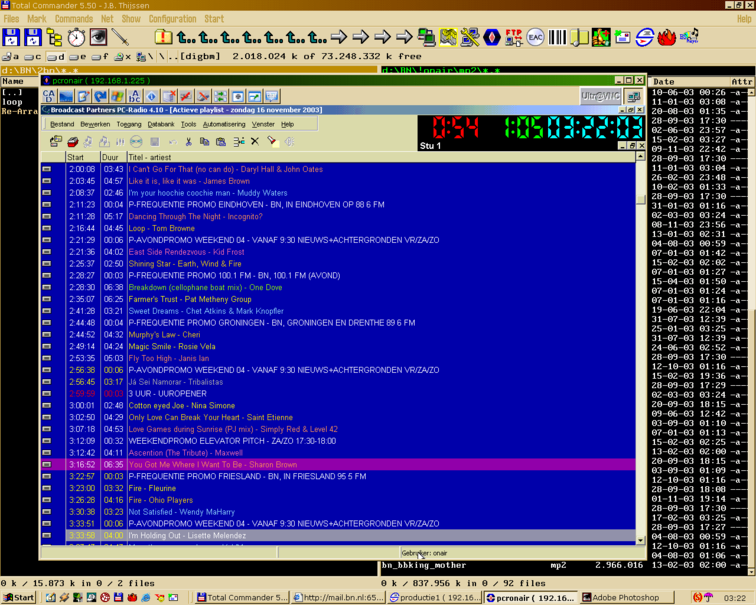This screenshot has height=605, width=756.
Task: Click the delete X icon in PC-Radio toolbar
Action: tap(255, 141)
